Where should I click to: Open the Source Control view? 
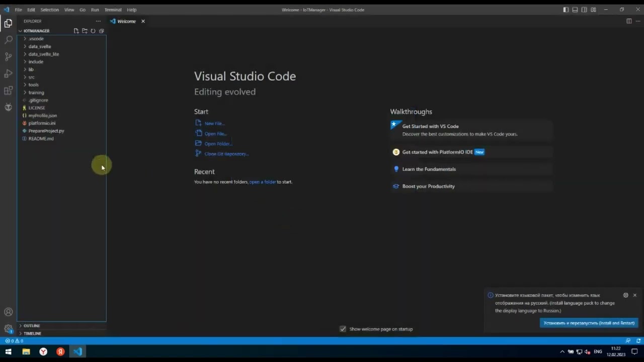(8, 56)
